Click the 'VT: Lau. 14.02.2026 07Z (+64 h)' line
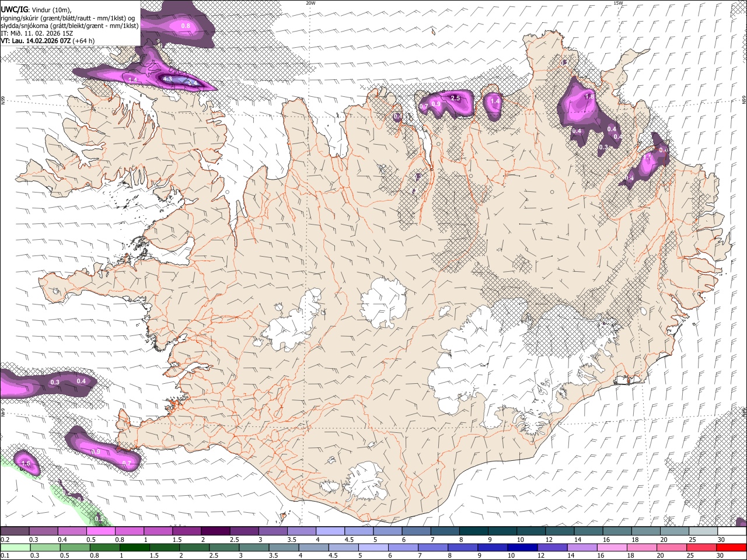The height and width of the screenshot is (560, 747). [x=47, y=41]
